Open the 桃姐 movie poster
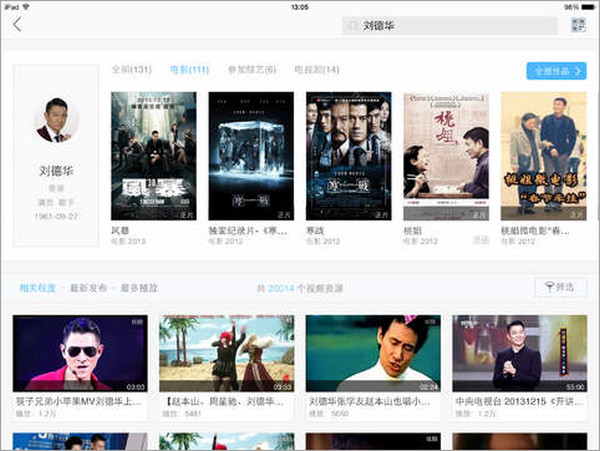The height and width of the screenshot is (451, 600). click(446, 156)
